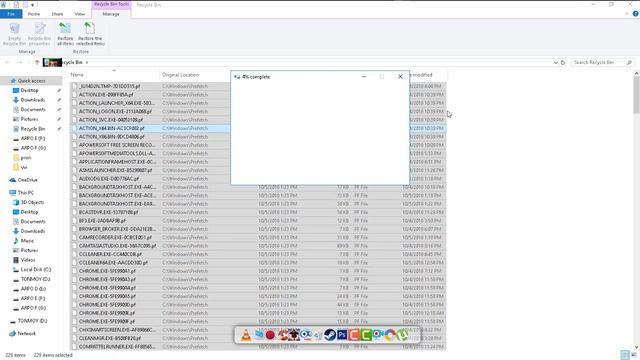
Task: Select OneDrive in navigation pane
Action: pyautogui.click(x=27, y=180)
